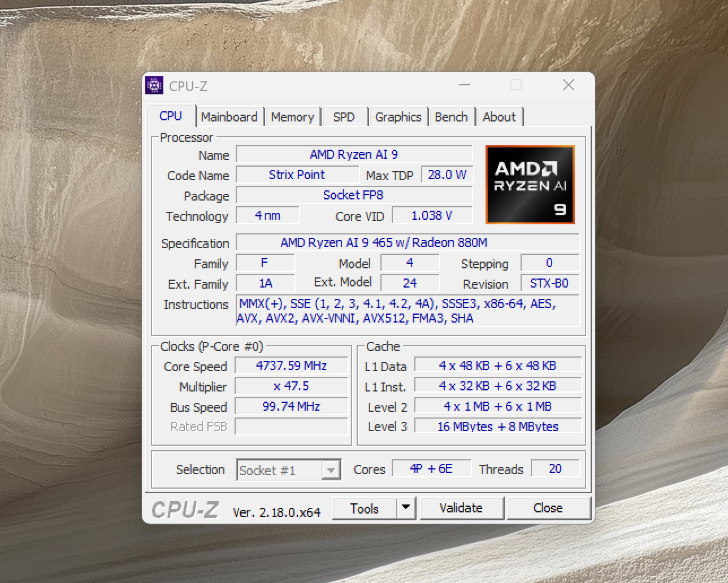Click the AMD Ryzen AI 9 logo
Screen dimensions: 728x583
click(530, 185)
